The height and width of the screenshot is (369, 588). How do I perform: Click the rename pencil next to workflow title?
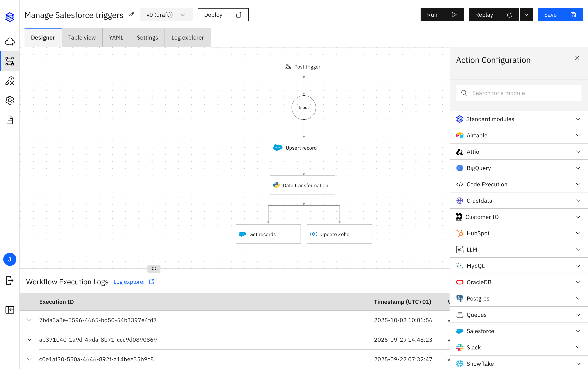(132, 15)
